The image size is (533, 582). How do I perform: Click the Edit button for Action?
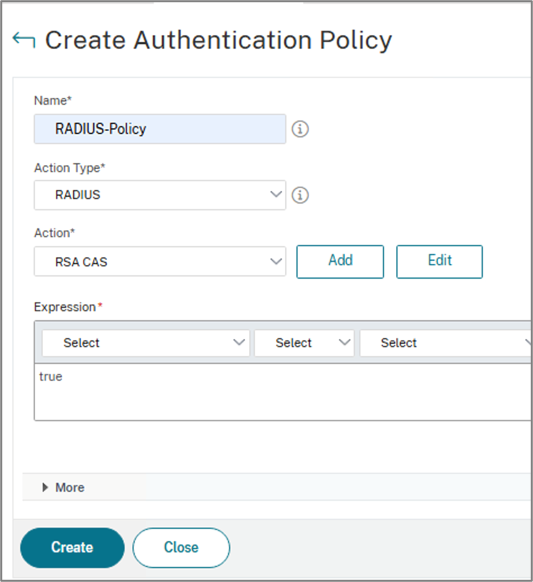439,261
